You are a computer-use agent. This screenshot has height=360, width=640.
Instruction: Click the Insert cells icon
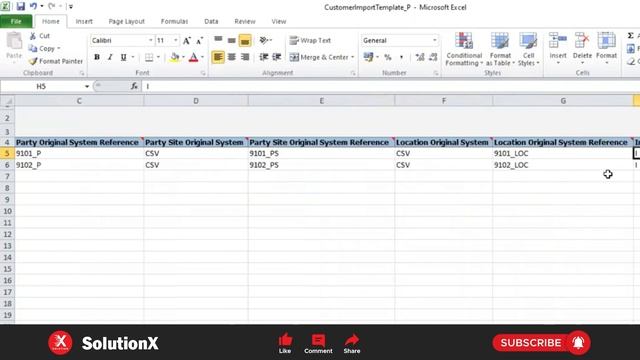pos(558,41)
